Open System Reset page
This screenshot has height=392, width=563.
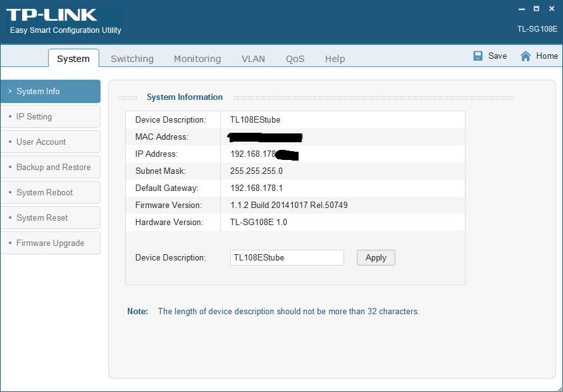(50, 217)
